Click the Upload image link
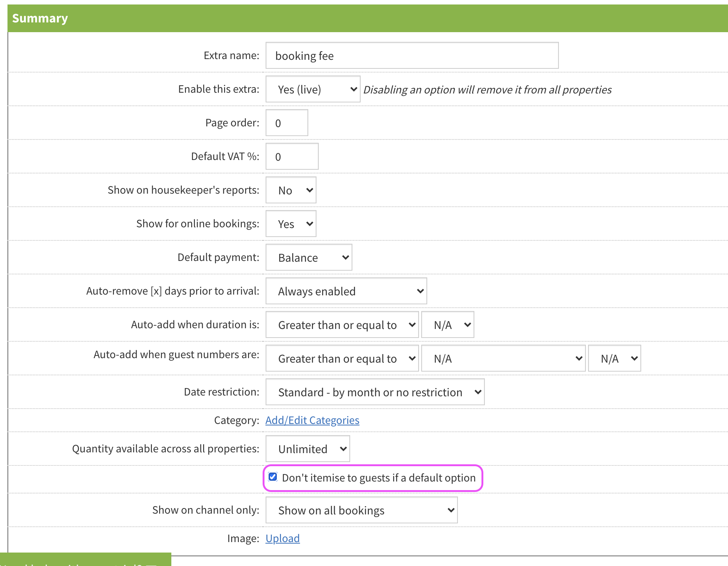This screenshot has width=728, height=566. 282,538
